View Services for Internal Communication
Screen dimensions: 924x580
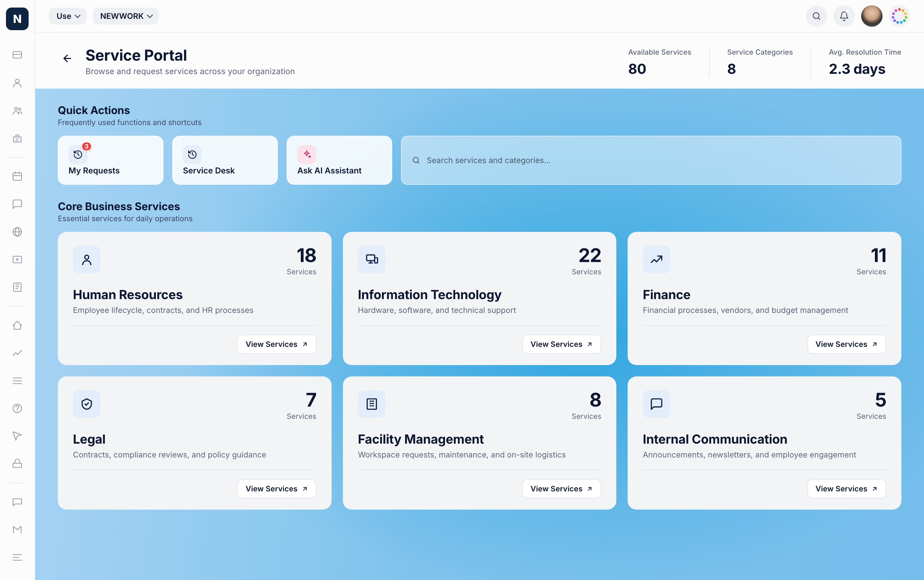[x=846, y=489]
